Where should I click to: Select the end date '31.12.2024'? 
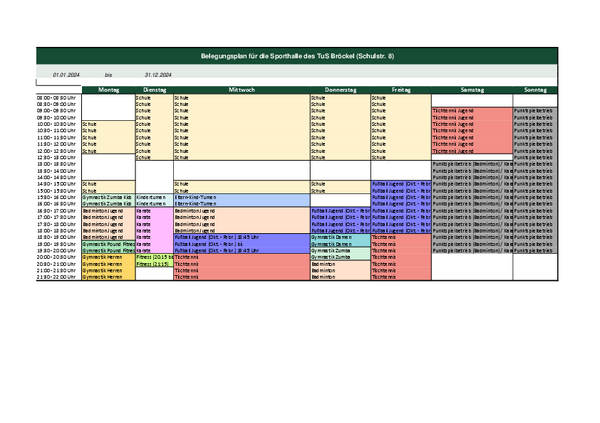(158, 75)
